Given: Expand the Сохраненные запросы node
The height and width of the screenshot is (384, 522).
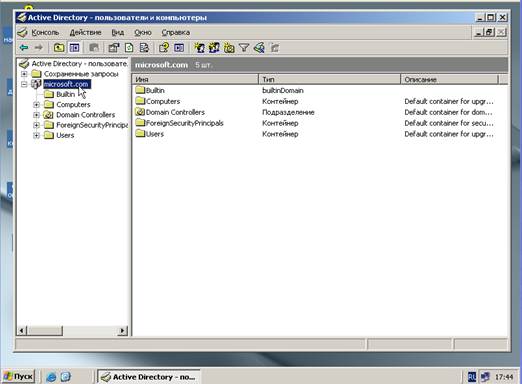Looking at the screenshot, I should [24, 74].
